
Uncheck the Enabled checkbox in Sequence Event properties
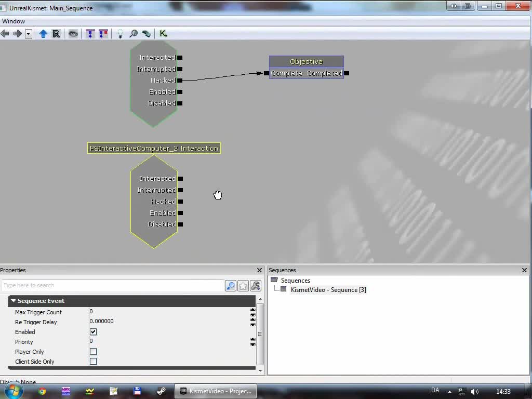coord(93,331)
